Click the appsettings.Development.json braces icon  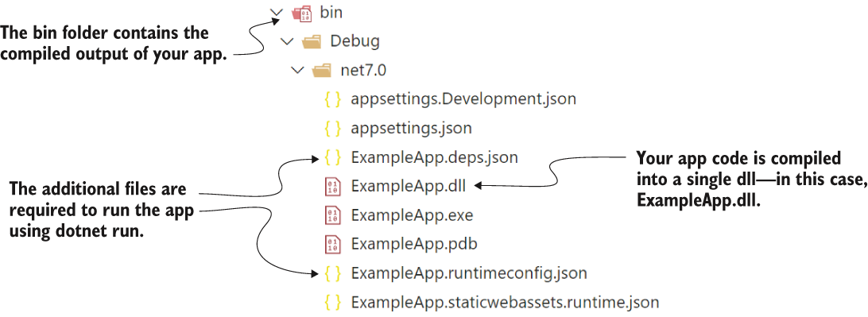[x=333, y=99]
